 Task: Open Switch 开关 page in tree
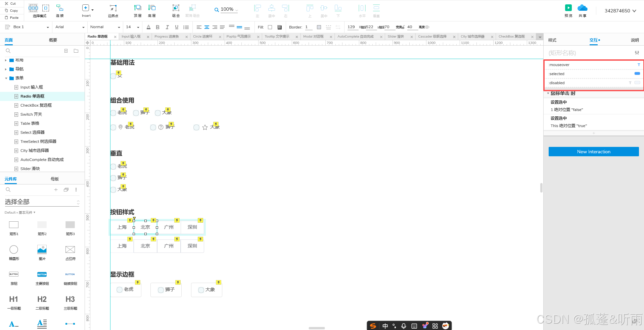point(31,114)
